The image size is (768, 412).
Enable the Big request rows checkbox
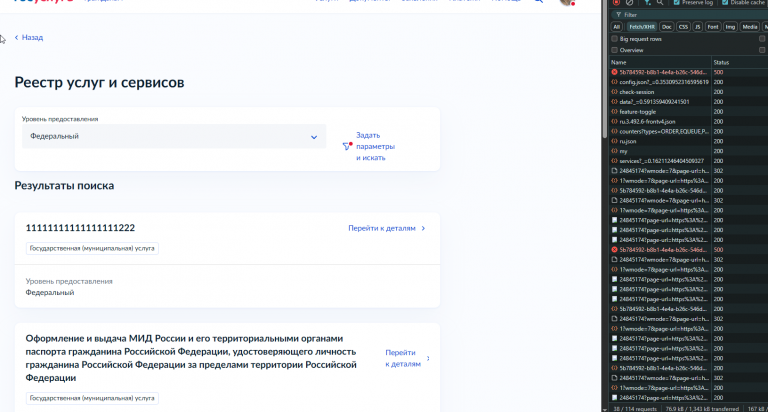pos(614,39)
